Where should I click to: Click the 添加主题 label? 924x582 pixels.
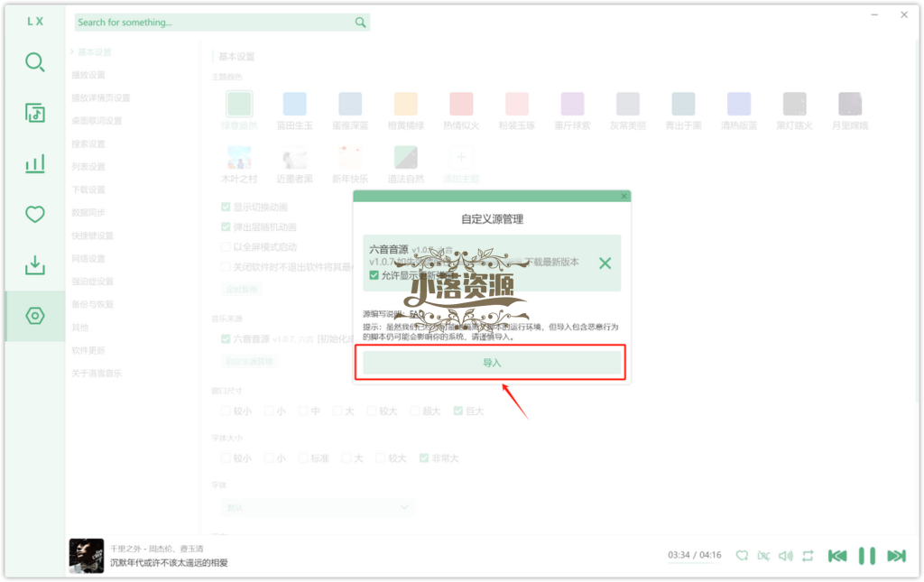click(x=461, y=179)
